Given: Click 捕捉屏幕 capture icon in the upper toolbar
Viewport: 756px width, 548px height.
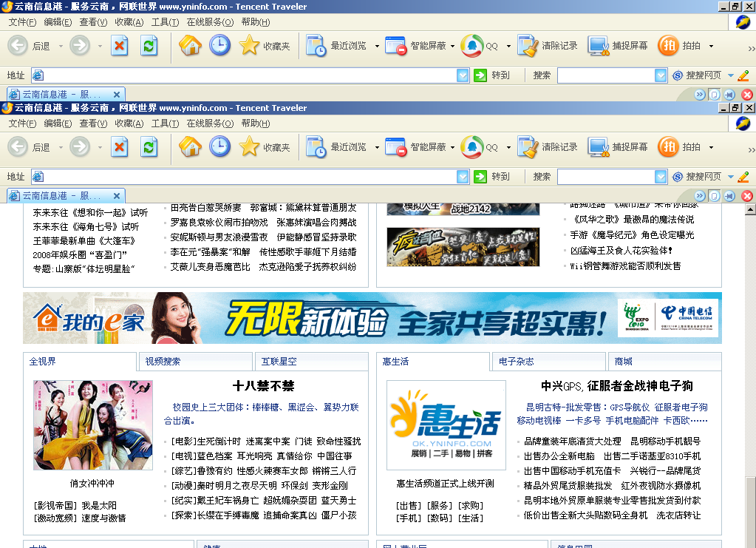Looking at the screenshot, I should [x=599, y=46].
